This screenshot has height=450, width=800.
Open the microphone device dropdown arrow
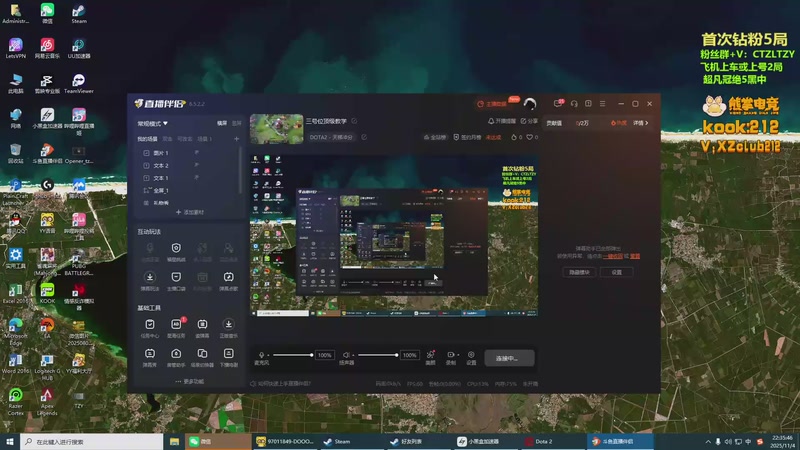(x=267, y=355)
